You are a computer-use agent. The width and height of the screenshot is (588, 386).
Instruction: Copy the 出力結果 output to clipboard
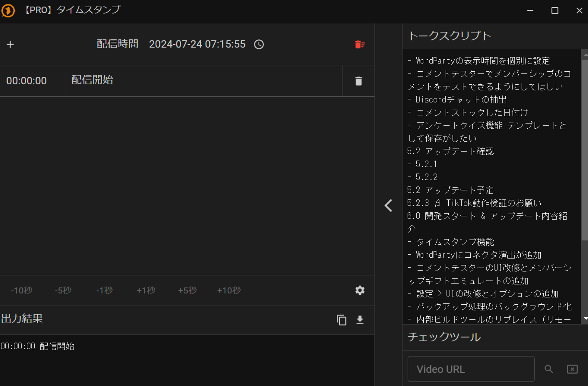[341, 320]
